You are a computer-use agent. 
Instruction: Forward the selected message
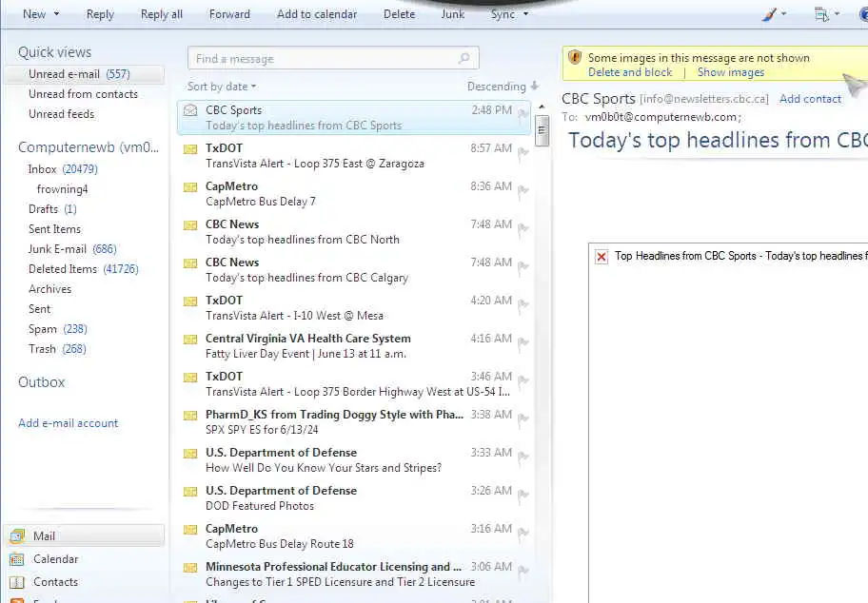(x=229, y=14)
